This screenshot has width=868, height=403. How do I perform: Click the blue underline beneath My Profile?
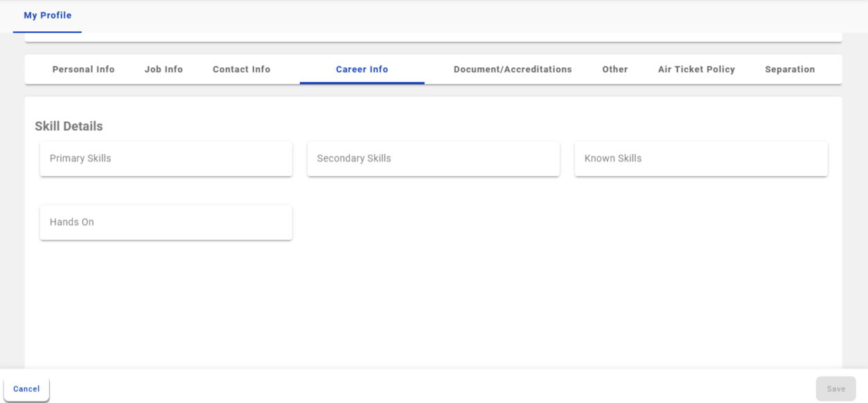47,32
